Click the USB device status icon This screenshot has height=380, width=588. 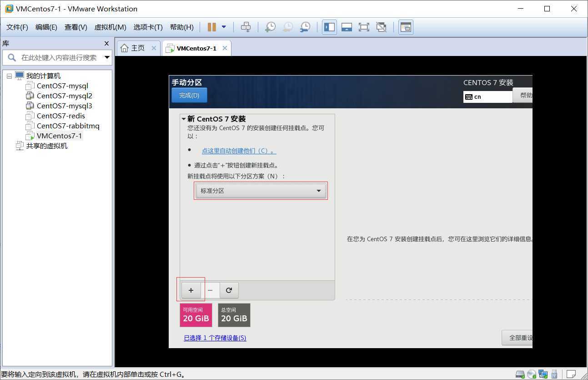(554, 375)
